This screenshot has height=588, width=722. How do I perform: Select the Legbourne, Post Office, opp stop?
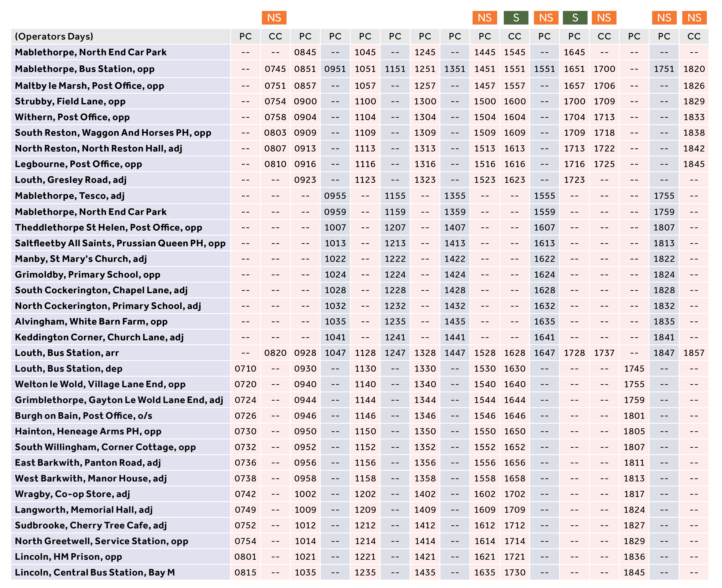[x=78, y=164]
